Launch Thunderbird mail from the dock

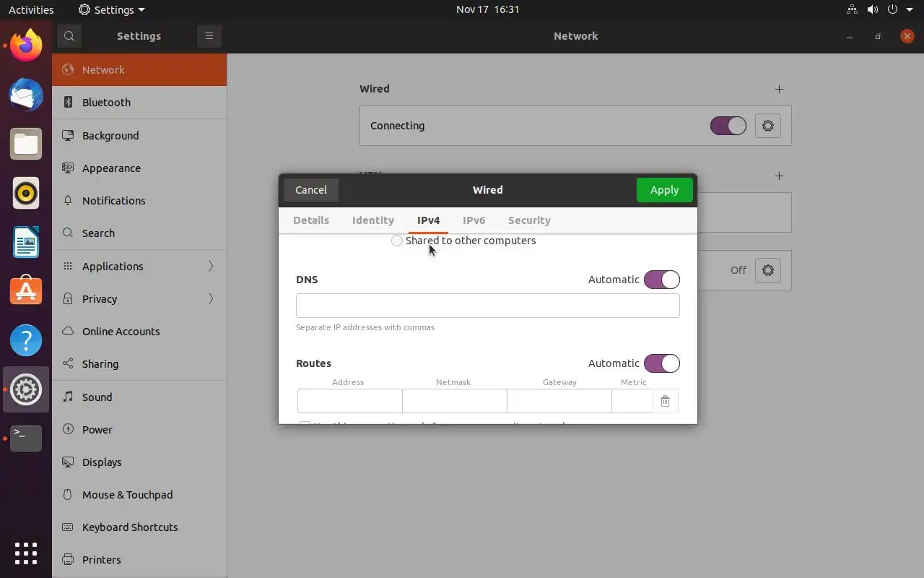point(26,95)
